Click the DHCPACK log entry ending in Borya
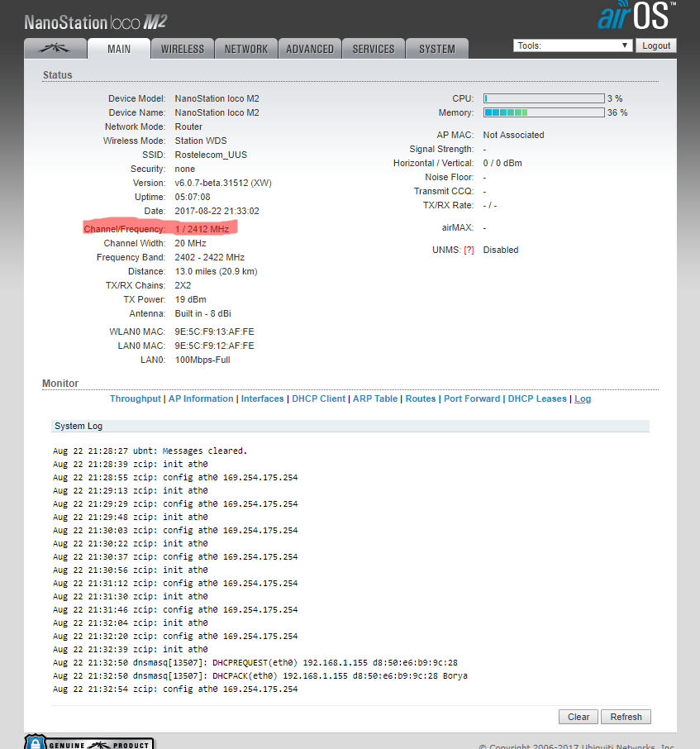 point(260,676)
